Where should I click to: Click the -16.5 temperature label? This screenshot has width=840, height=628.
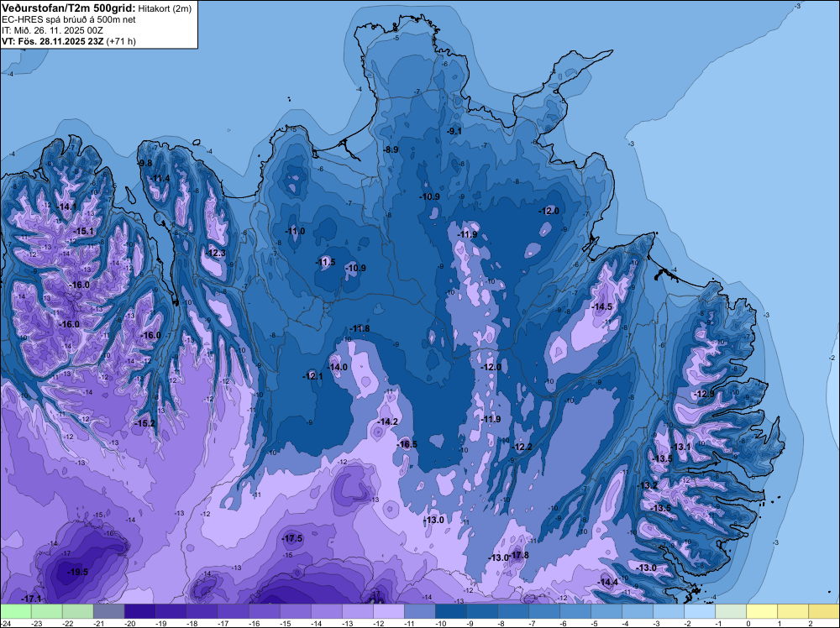(407, 444)
